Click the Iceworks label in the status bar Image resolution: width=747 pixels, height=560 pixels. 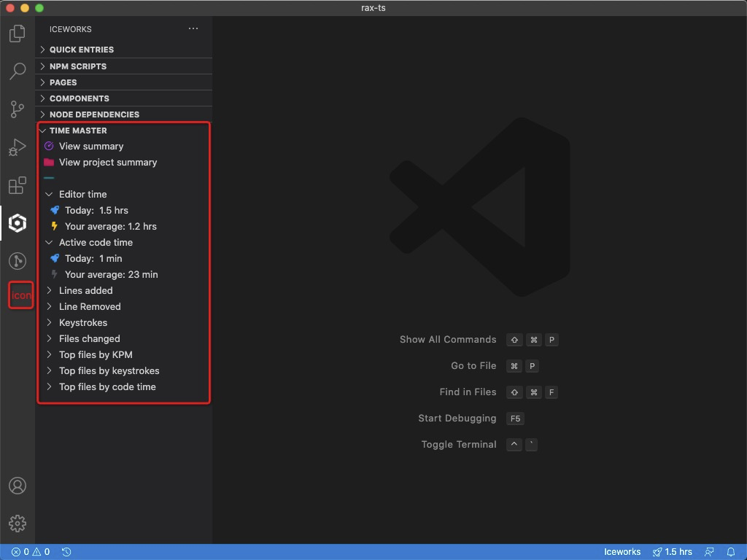pos(622,552)
